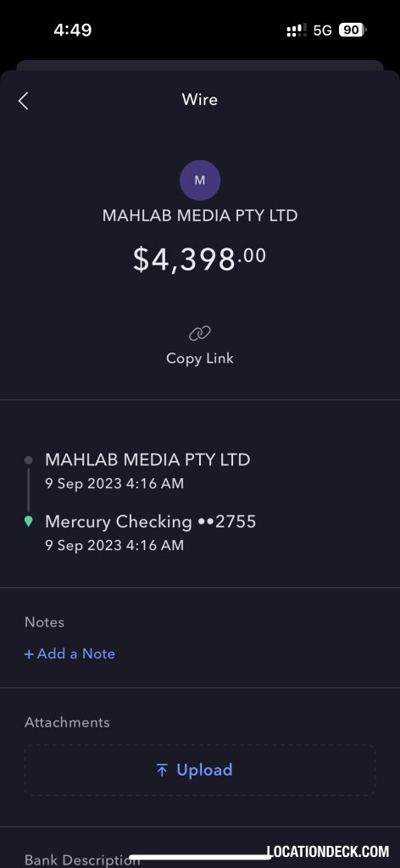Tap the cellular signal bars icon
Viewport: 400px width, 868px height.
[297, 30]
